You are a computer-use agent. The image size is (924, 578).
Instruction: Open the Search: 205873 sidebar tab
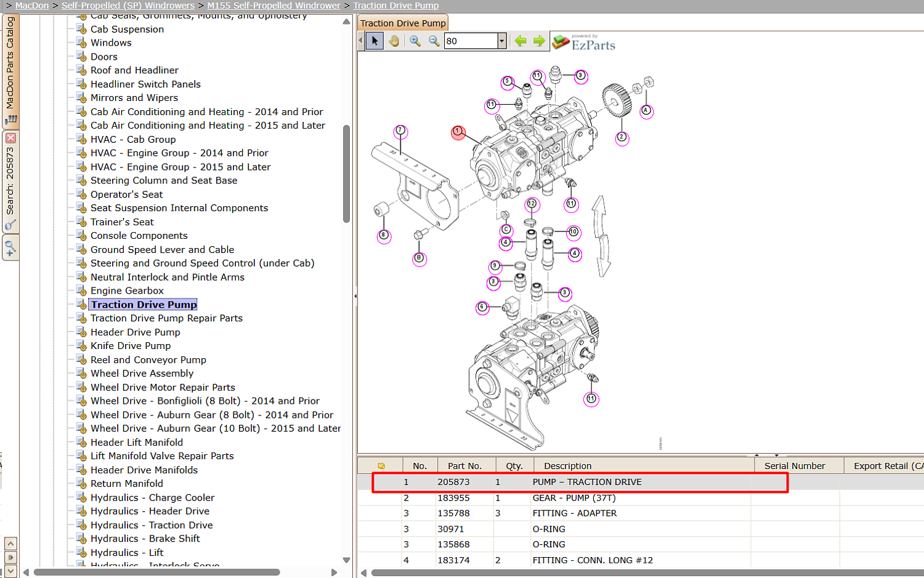click(10, 182)
